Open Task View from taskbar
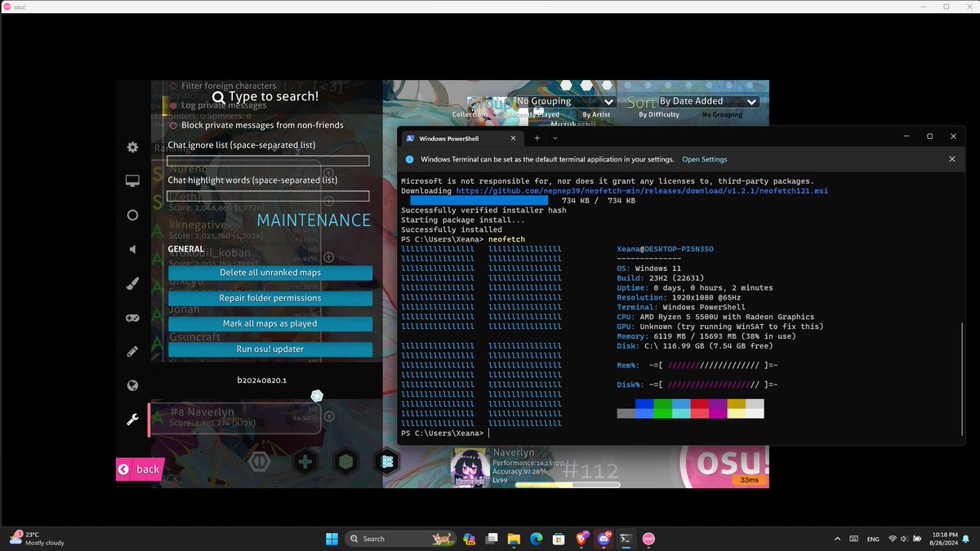This screenshot has width=980, height=551. pyautogui.click(x=492, y=539)
